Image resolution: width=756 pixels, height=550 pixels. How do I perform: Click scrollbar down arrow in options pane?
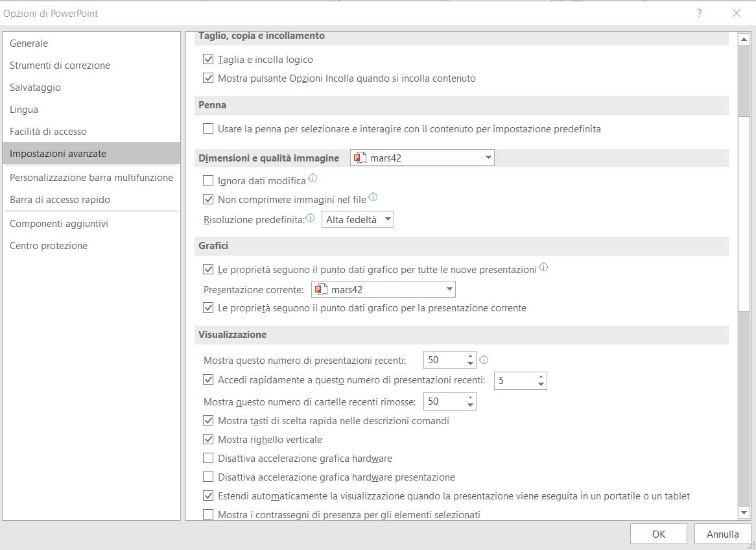pyautogui.click(x=744, y=513)
